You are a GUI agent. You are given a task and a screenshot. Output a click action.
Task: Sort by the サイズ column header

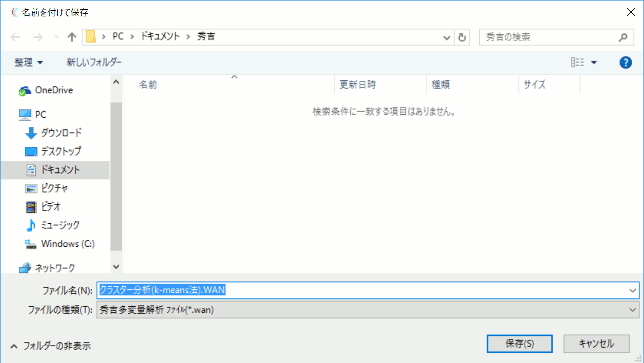coord(534,85)
